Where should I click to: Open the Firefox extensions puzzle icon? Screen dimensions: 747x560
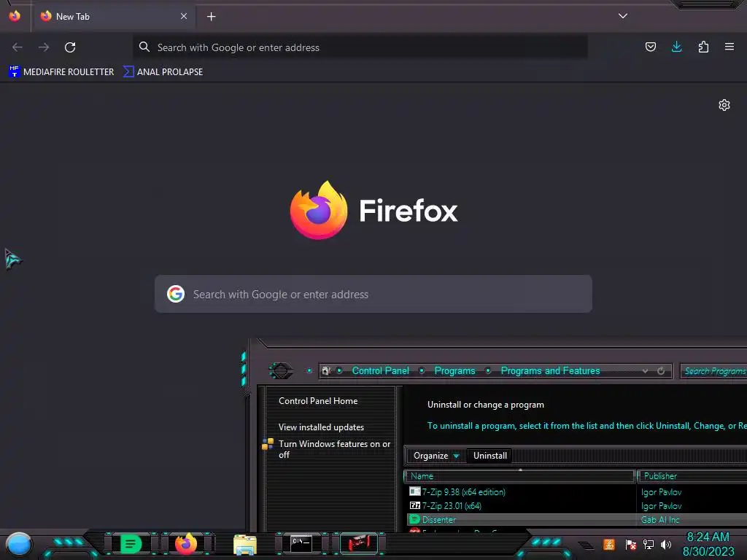click(703, 47)
